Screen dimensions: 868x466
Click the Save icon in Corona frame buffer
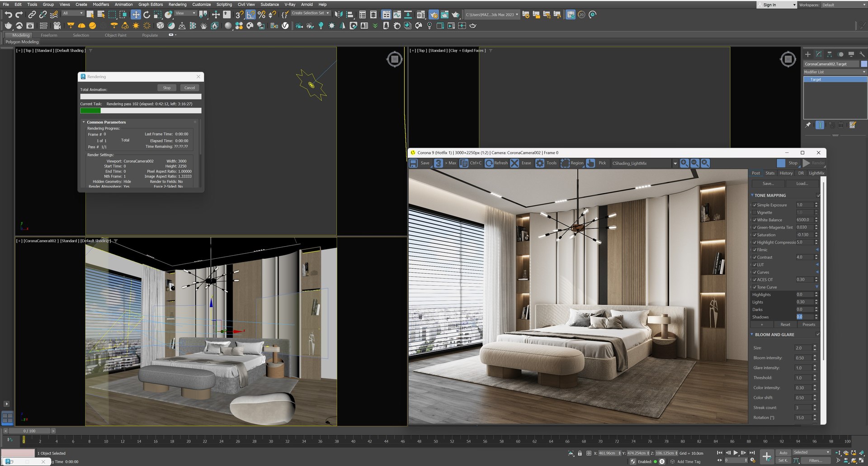[x=413, y=163]
